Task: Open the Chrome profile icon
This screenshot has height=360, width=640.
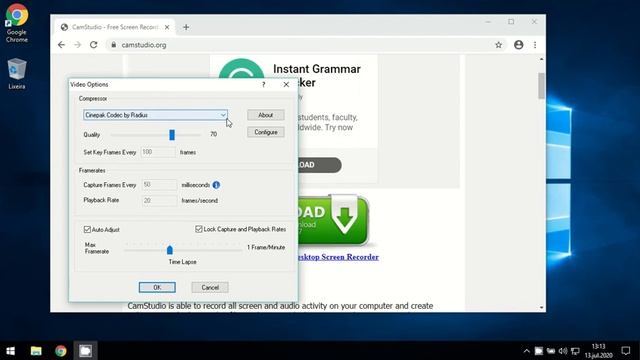Action: click(518, 45)
